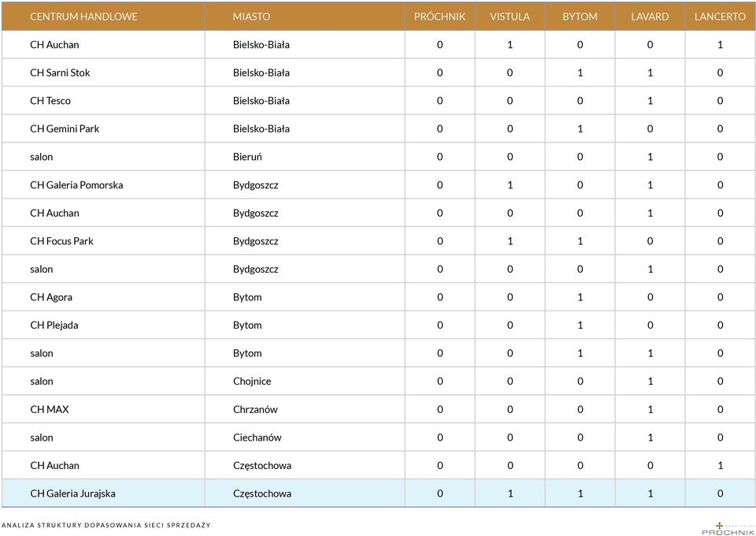Click the VISTULA column header
The width and height of the screenshot is (756, 536).
(x=510, y=17)
